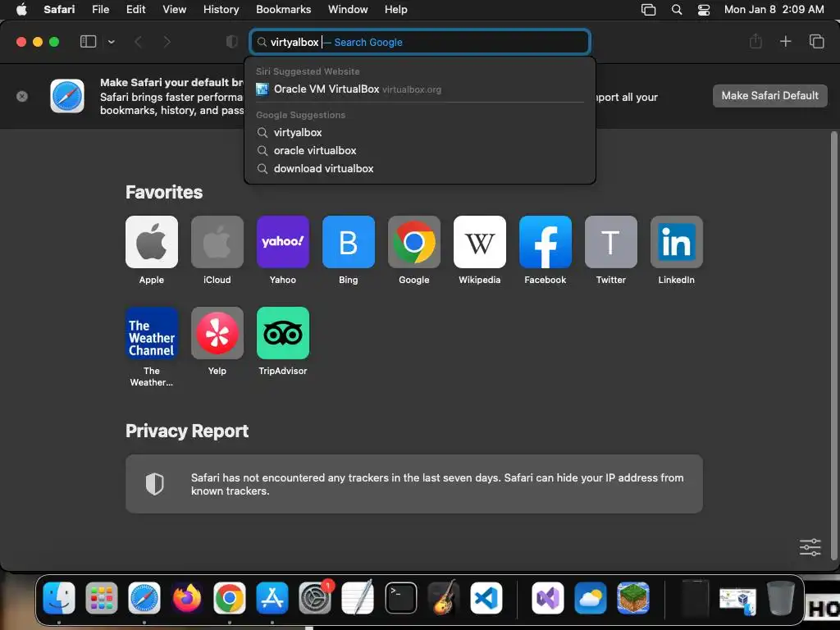Open Control Center in menu bar
The image size is (840, 630).
pos(703,10)
